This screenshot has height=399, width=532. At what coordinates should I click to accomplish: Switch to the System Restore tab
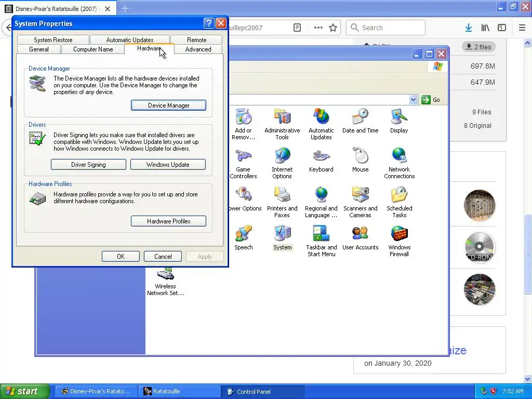pos(53,39)
